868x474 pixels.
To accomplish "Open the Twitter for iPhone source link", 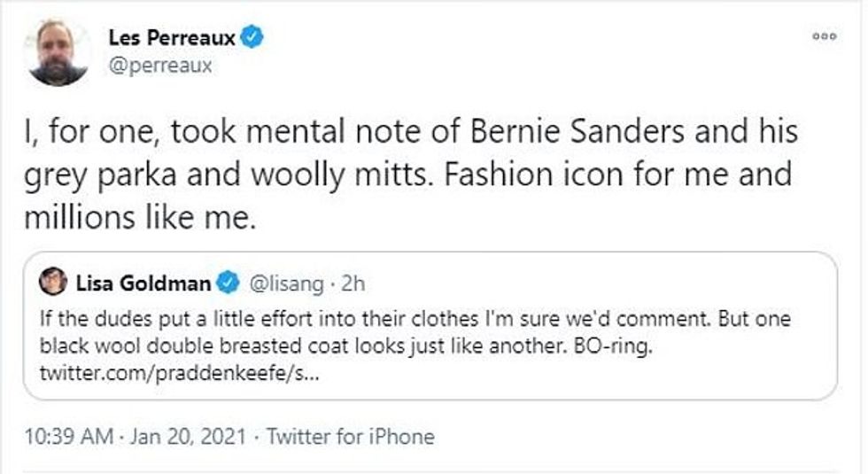I will coord(351,436).
